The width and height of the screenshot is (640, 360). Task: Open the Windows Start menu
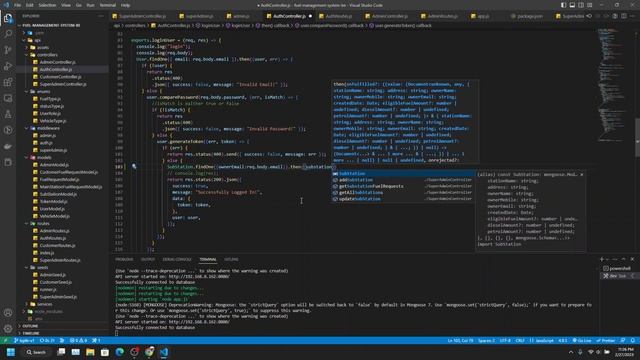[x=11, y=352]
